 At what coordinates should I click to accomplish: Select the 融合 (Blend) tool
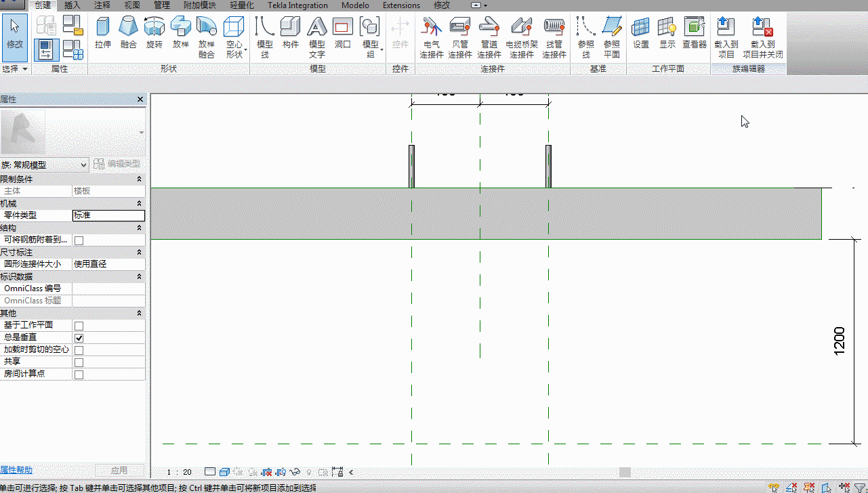pyautogui.click(x=129, y=33)
